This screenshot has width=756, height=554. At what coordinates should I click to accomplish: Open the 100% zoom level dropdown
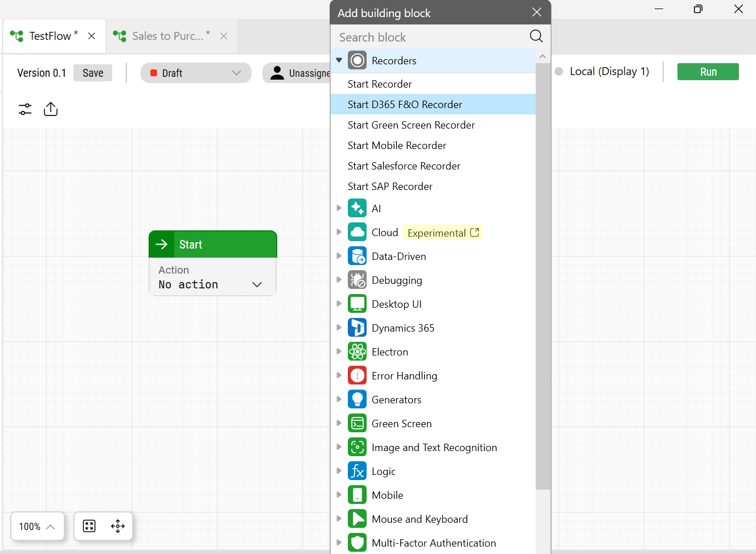[37, 527]
